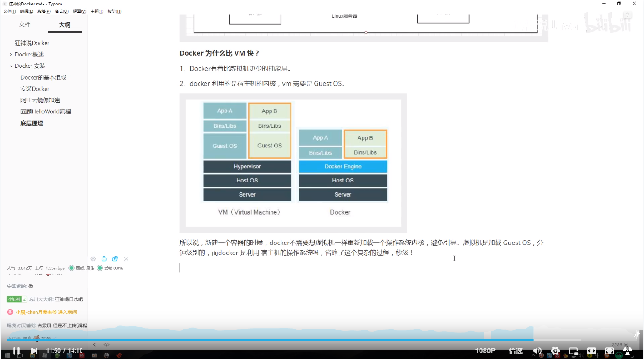Click the line about 宿主机的内核 and Guest OS
Image resolution: width=644 pixels, height=359 pixels.
coord(263,84)
